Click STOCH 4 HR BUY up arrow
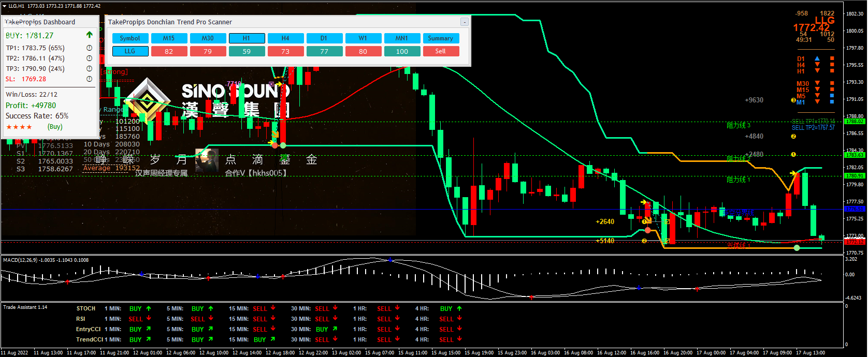 click(x=459, y=308)
